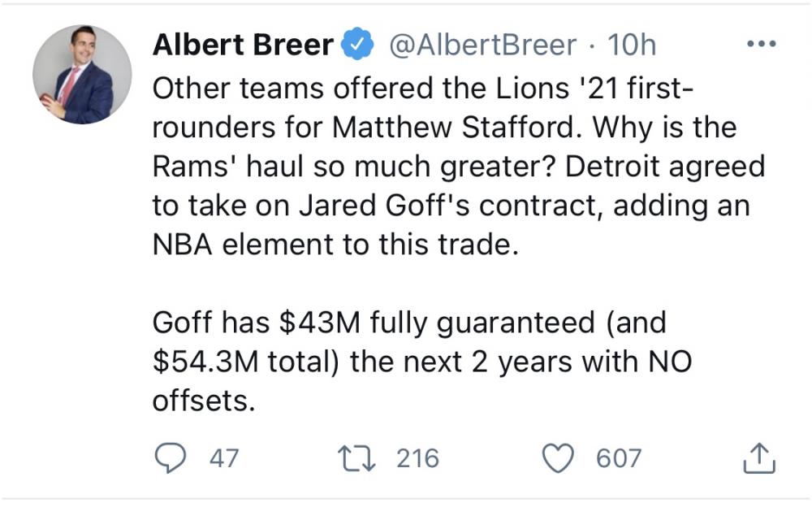Click the reply speech bubble icon
812x507 pixels.
(169, 457)
